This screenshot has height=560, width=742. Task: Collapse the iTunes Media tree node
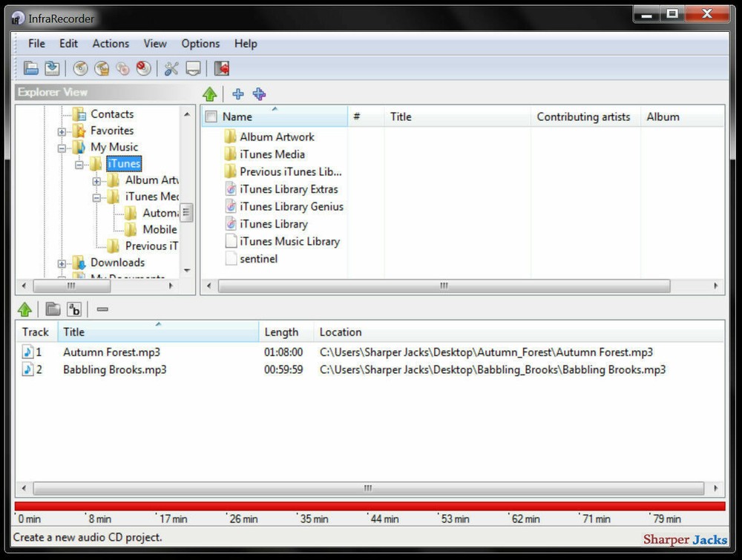(x=96, y=197)
